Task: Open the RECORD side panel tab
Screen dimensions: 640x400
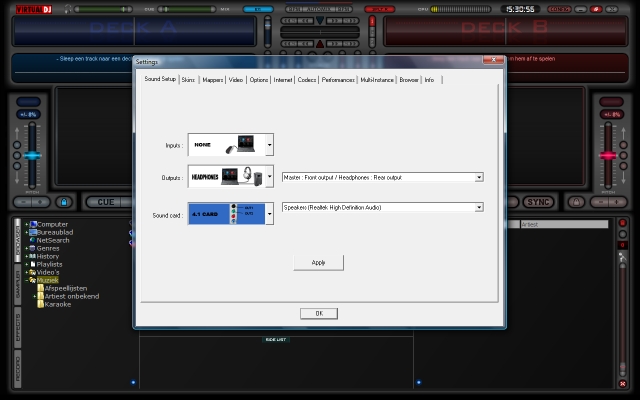Action: [18, 369]
